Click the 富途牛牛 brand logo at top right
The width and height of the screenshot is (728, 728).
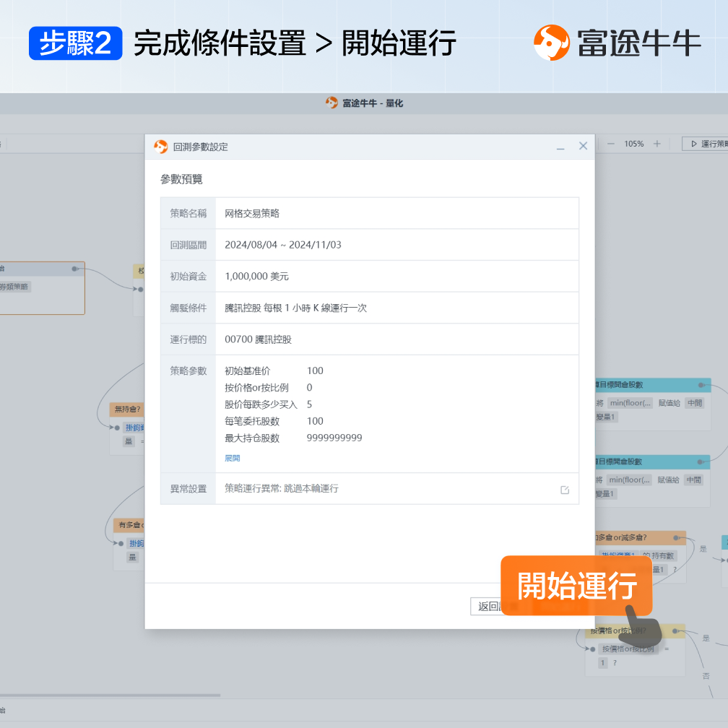552,43
